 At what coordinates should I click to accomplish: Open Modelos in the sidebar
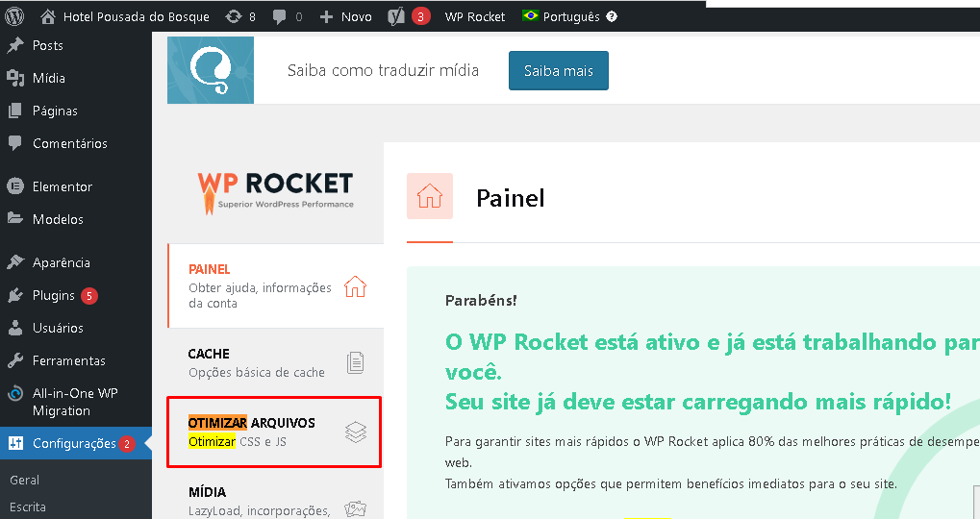click(x=58, y=219)
